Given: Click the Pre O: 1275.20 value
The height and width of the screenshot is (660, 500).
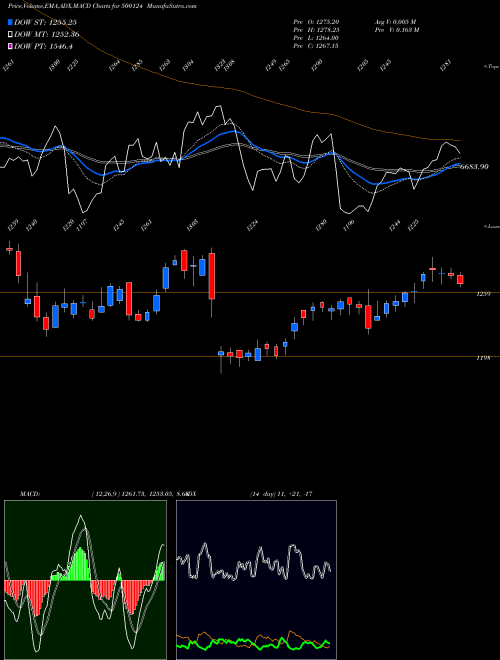Looking at the screenshot, I should click(316, 21).
